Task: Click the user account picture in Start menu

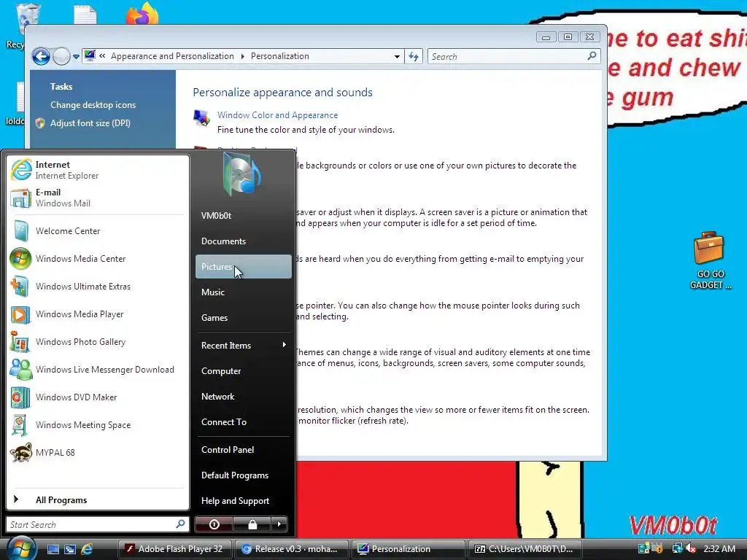Action: (x=241, y=175)
